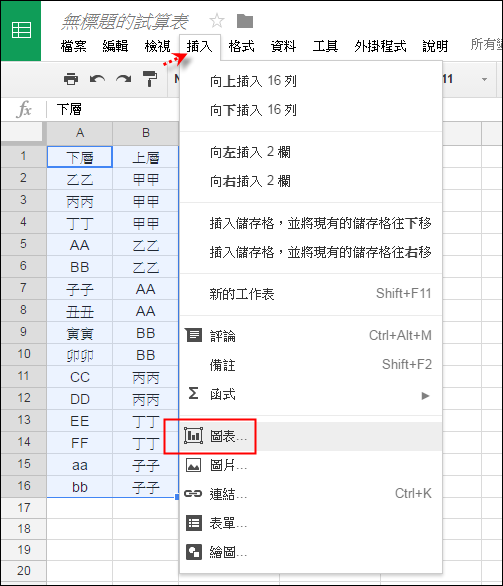The width and height of the screenshot is (503, 586).
Task: Select row 1 header
Action: (x=24, y=156)
